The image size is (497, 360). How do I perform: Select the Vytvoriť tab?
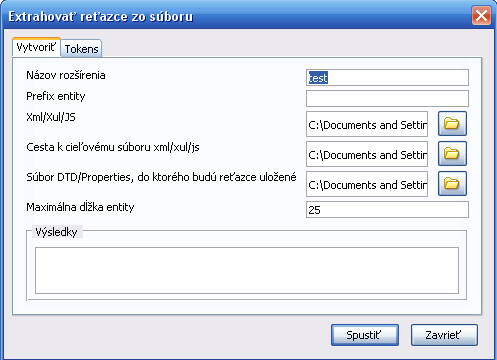[36, 47]
